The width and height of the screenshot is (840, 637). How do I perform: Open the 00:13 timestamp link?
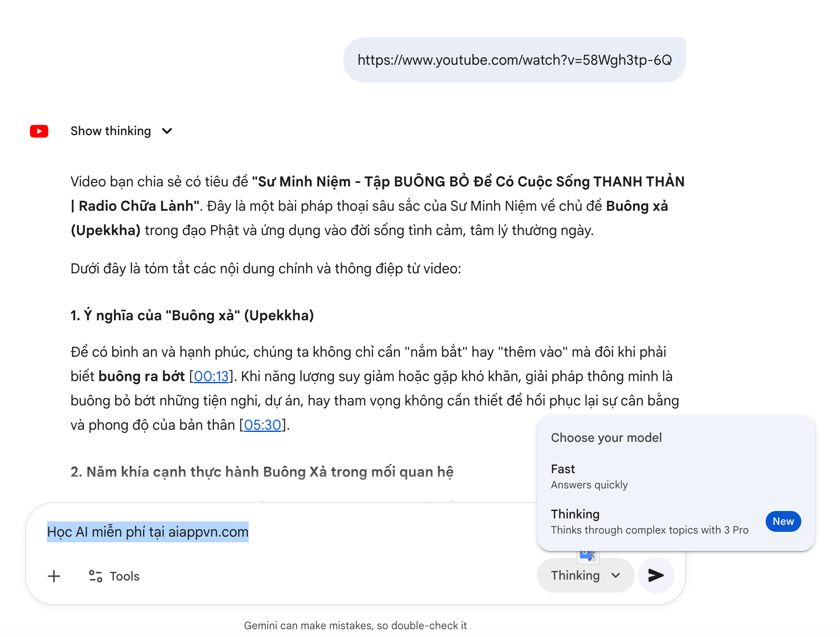tap(211, 376)
